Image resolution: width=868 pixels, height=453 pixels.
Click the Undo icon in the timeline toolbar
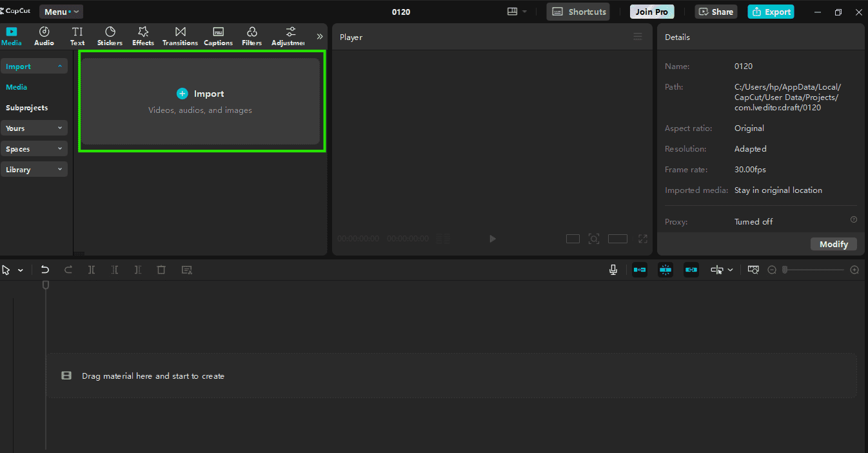pyautogui.click(x=44, y=269)
